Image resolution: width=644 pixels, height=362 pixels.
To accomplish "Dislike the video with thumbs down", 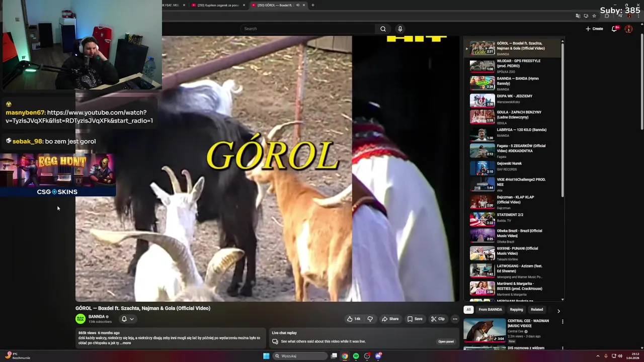I will pyautogui.click(x=370, y=319).
